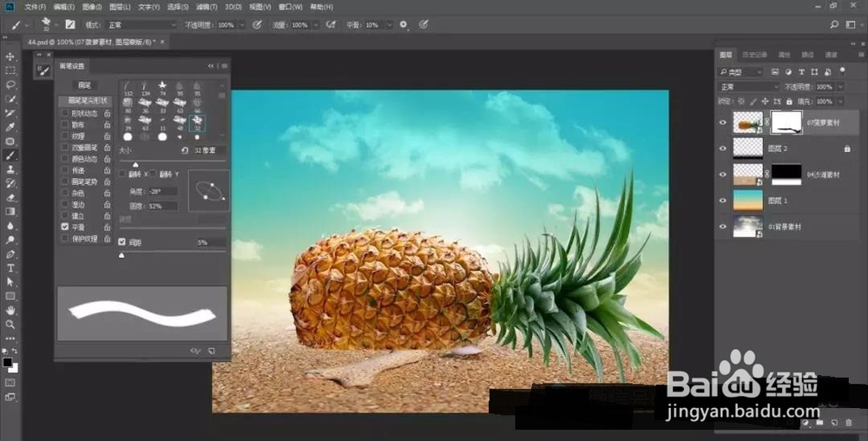Select the Brush tool in left toolbar
Image resolution: width=868 pixels, height=441 pixels.
10,155
